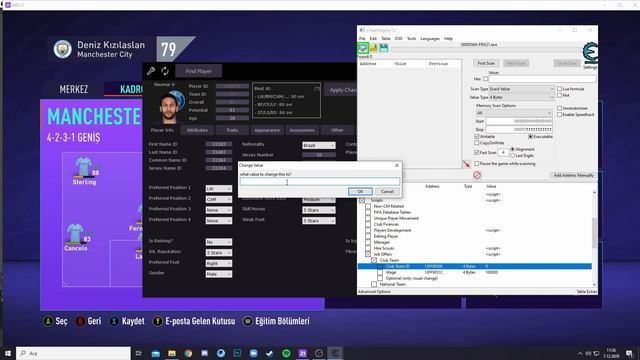Click Neymar's player portrait
Screen dimensions: 640x360
(168, 107)
